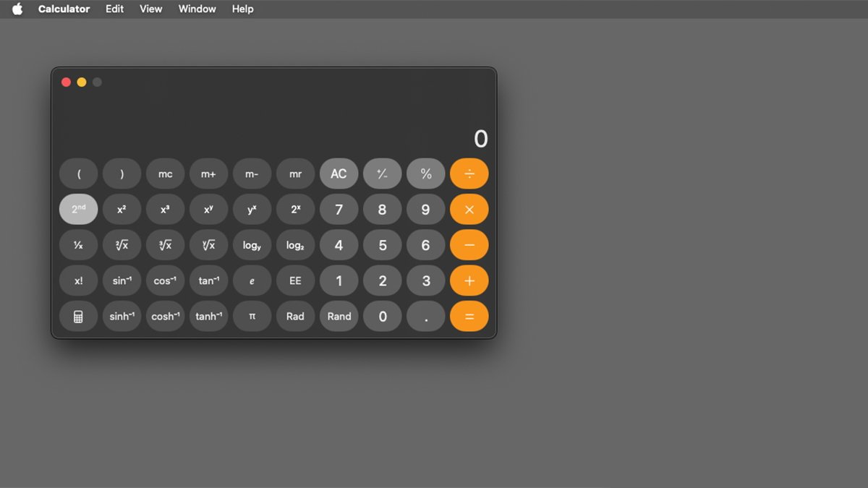The image size is (868, 488).
Task: Click the log base 2 key
Action: pos(295,245)
